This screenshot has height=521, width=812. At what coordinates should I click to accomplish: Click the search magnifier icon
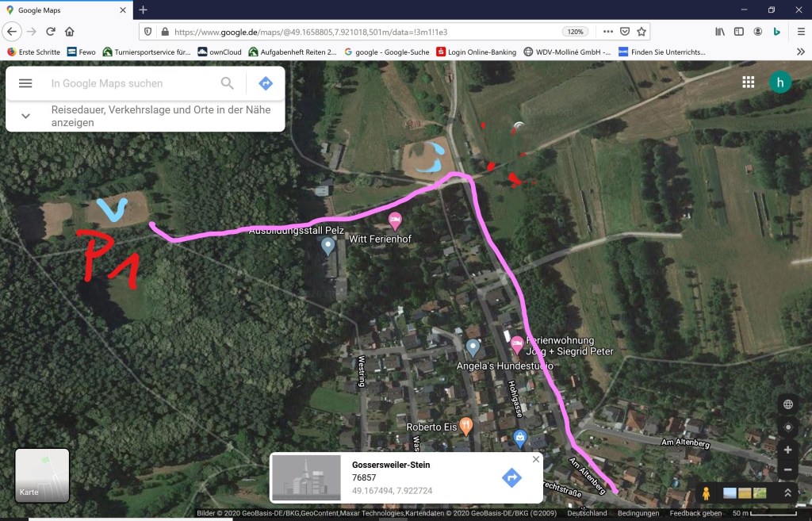pyautogui.click(x=228, y=82)
